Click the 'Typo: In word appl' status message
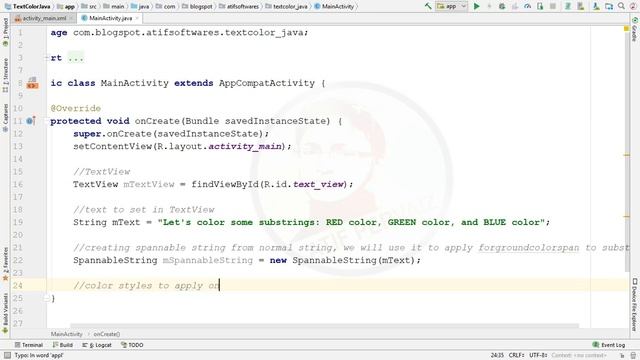 click(x=39, y=356)
